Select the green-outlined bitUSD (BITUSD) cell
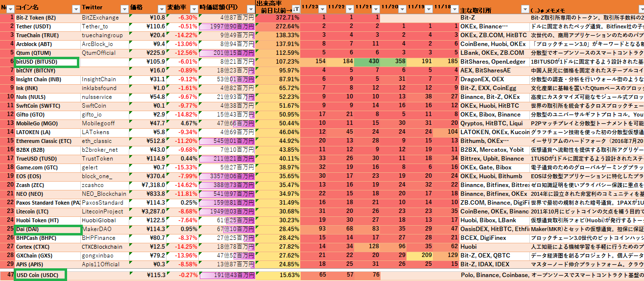The height and width of the screenshot is (281, 644). [x=46, y=62]
